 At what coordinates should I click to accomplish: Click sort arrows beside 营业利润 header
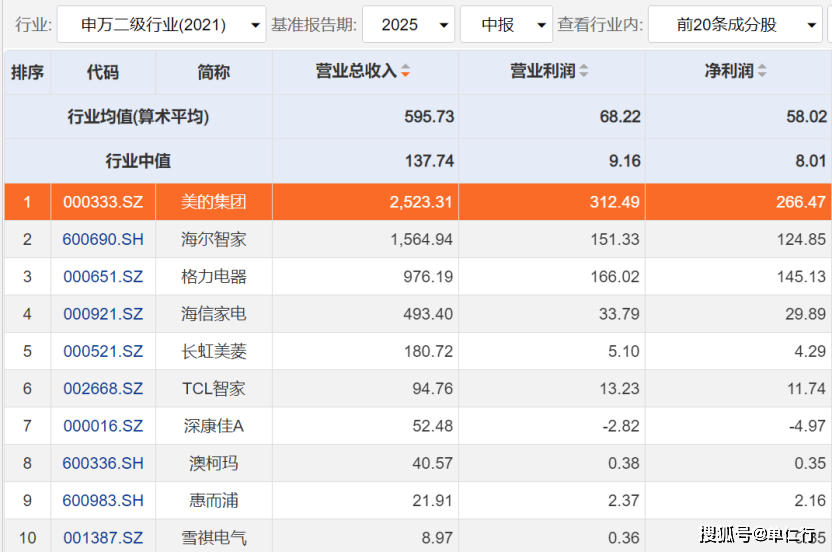(584, 72)
